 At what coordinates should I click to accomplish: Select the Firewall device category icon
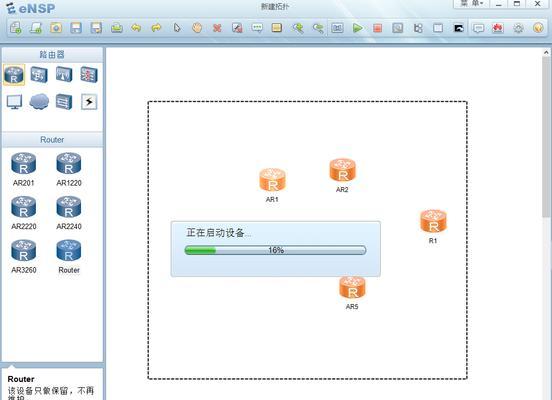89,74
